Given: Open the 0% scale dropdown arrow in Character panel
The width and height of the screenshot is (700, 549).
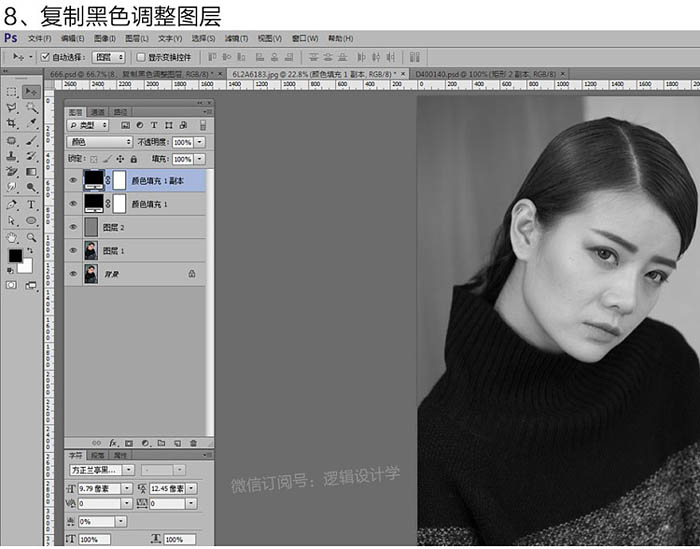Looking at the screenshot, I should click(x=121, y=521).
